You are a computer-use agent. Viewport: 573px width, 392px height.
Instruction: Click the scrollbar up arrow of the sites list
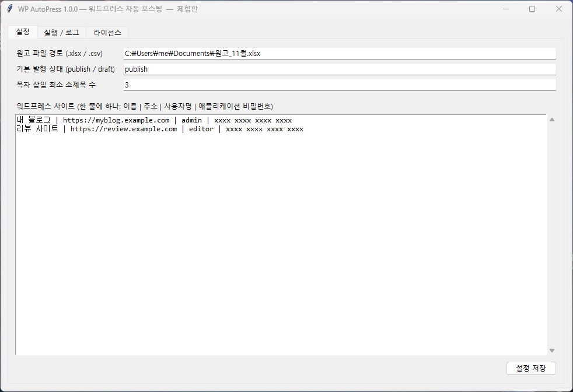click(x=552, y=120)
